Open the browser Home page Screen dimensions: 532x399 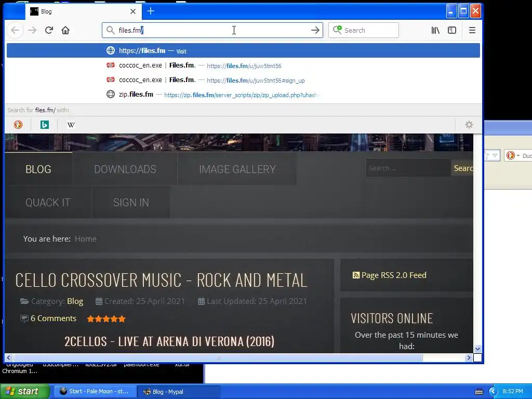pos(65,30)
